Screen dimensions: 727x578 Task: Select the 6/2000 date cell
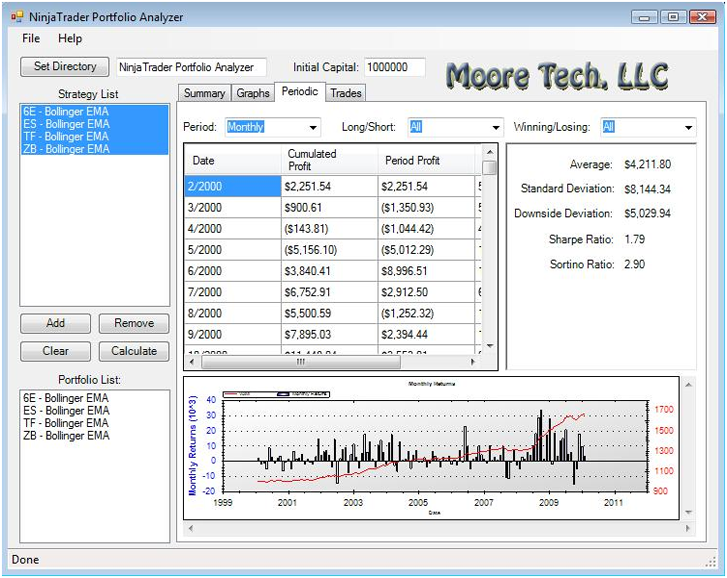click(x=233, y=271)
